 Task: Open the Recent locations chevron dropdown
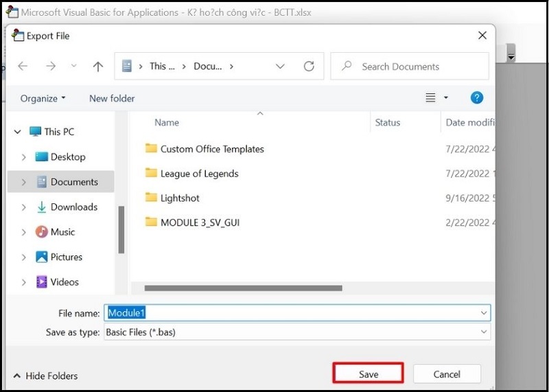(x=74, y=67)
